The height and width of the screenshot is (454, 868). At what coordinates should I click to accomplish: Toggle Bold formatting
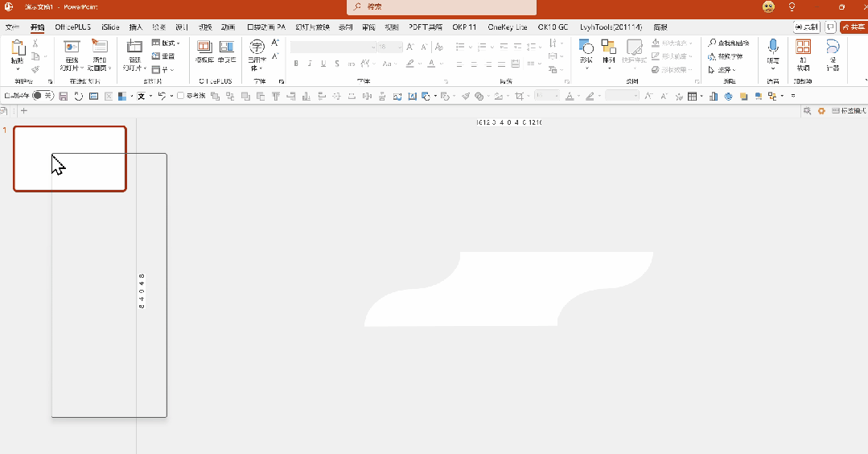point(296,64)
